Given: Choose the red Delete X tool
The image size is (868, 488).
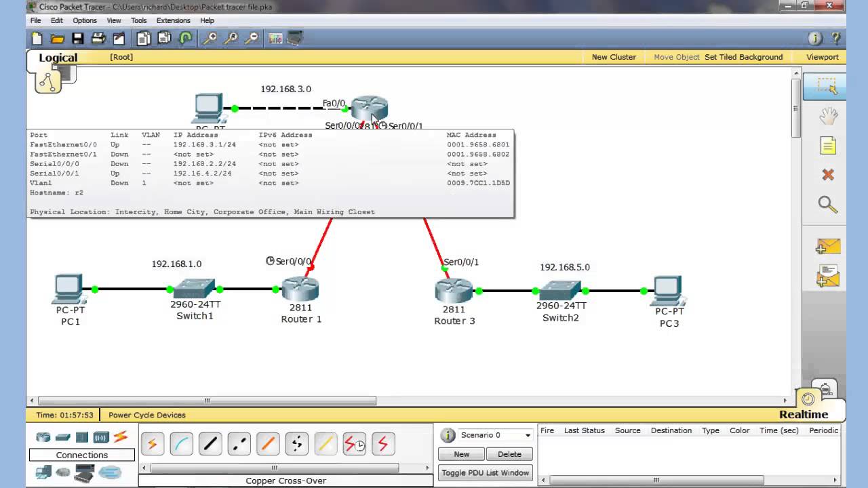Looking at the screenshot, I should pyautogui.click(x=828, y=175).
